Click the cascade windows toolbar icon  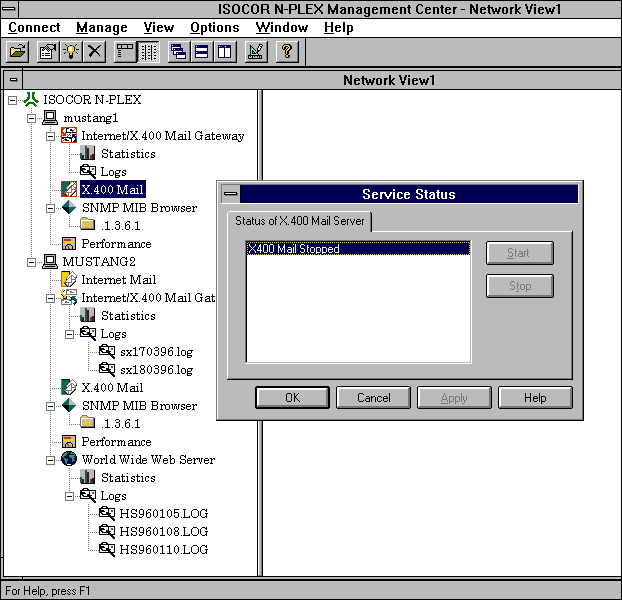pos(179,52)
